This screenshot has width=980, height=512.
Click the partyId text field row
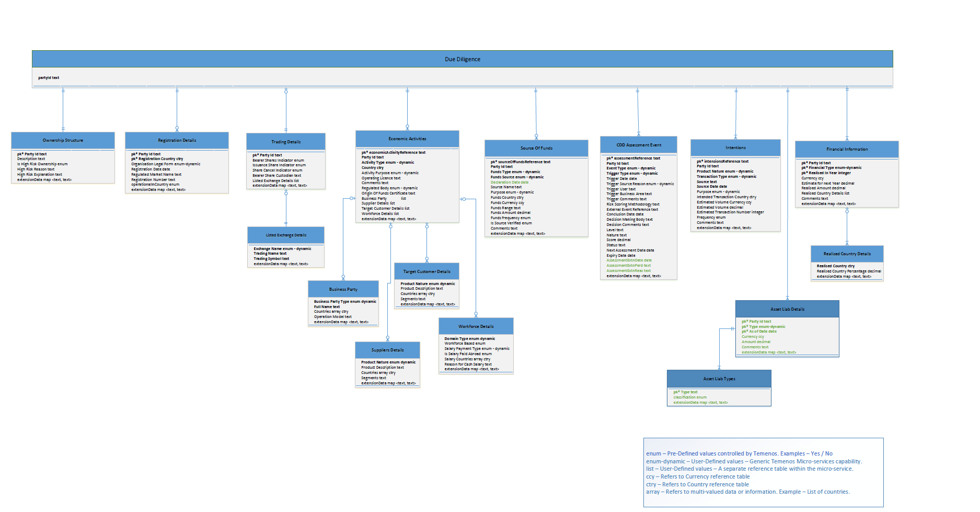tap(49, 77)
